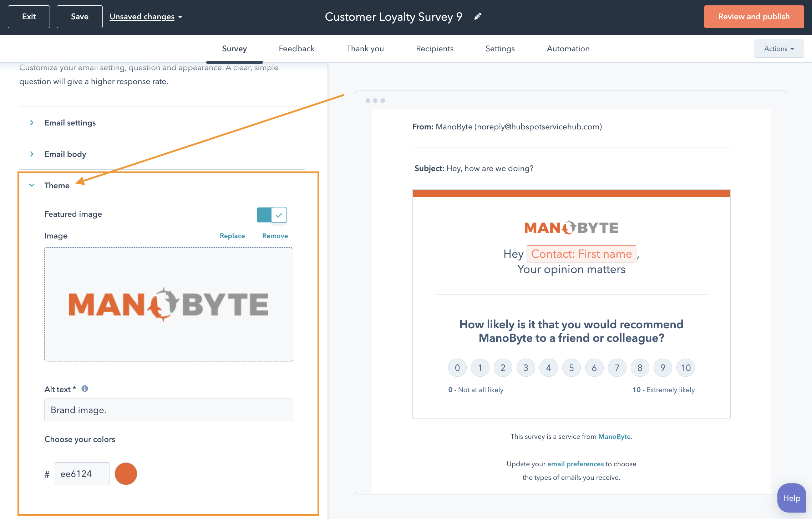Viewport: 812px width, 519px height.
Task: Click the email preferences link
Action: coord(575,464)
